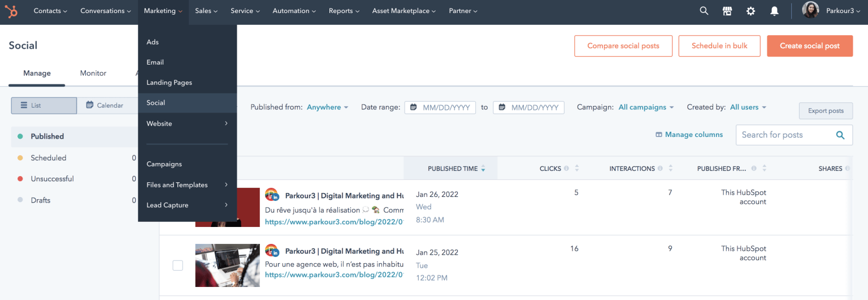Click the start date calendar icon
This screenshot has width=868, height=300.
pos(414,107)
